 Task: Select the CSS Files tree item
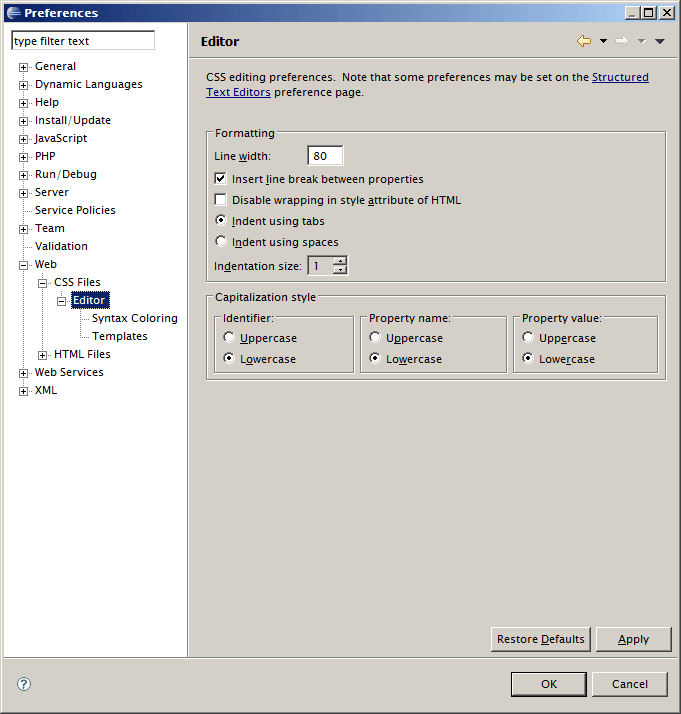(77, 282)
